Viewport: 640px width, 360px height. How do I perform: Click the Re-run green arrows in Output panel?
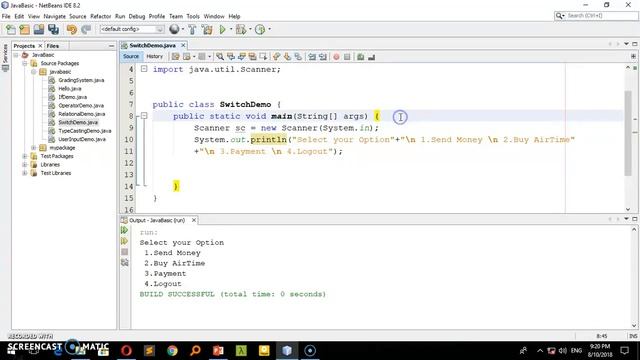pos(124,231)
